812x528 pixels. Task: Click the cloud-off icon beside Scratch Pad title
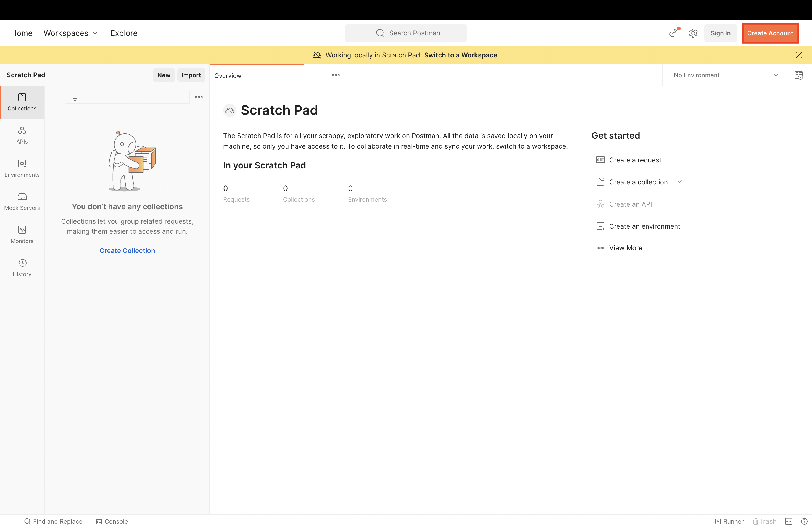click(230, 110)
